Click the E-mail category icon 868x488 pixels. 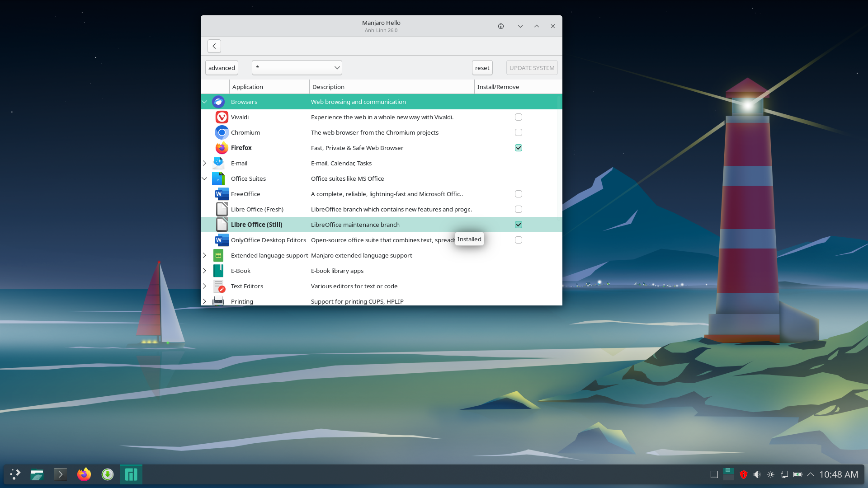tap(218, 163)
